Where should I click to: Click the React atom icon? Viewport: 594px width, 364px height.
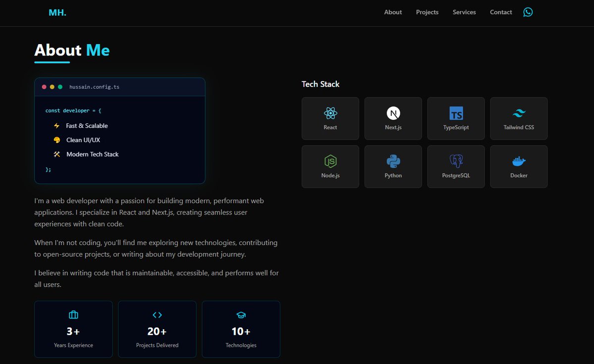coord(330,113)
